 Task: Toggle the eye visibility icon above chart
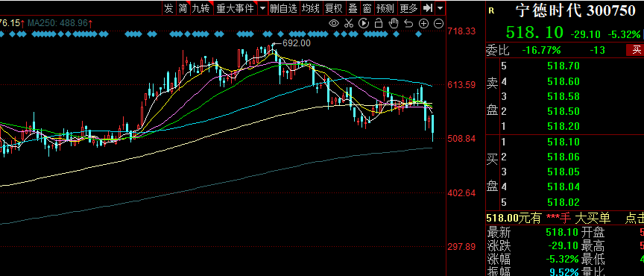pos(334,23)
